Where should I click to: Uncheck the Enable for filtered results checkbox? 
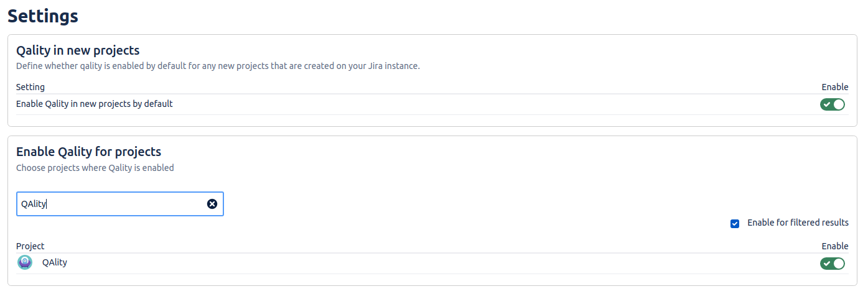point(735,224)
